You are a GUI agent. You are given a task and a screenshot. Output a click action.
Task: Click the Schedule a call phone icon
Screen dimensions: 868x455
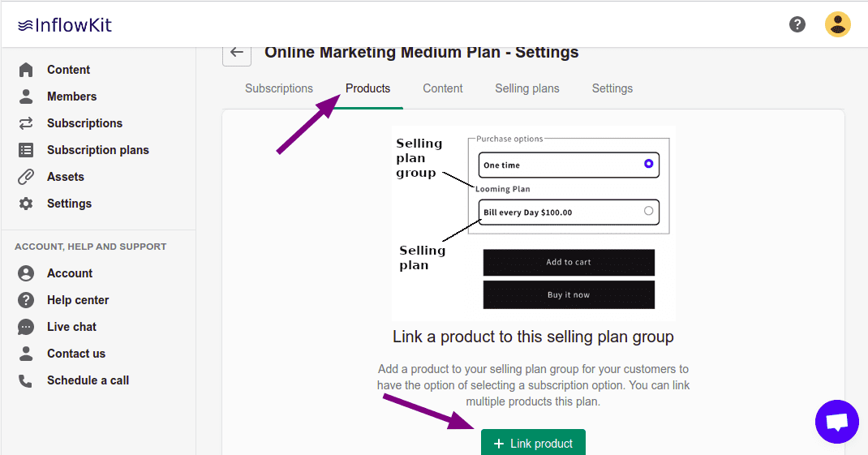point(26,380)
